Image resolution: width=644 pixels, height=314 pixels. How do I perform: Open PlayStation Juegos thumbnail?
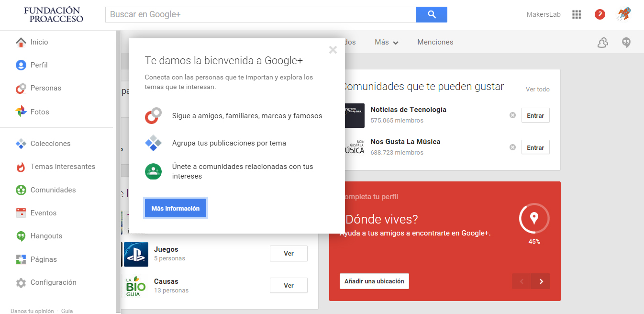tap(136, 254)
